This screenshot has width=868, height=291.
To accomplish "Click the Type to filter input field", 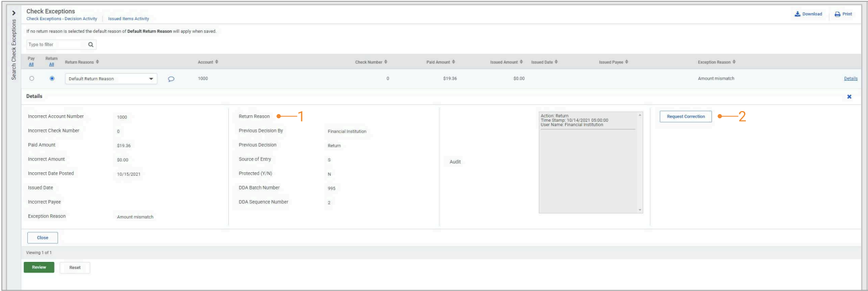I will (55, 45).
